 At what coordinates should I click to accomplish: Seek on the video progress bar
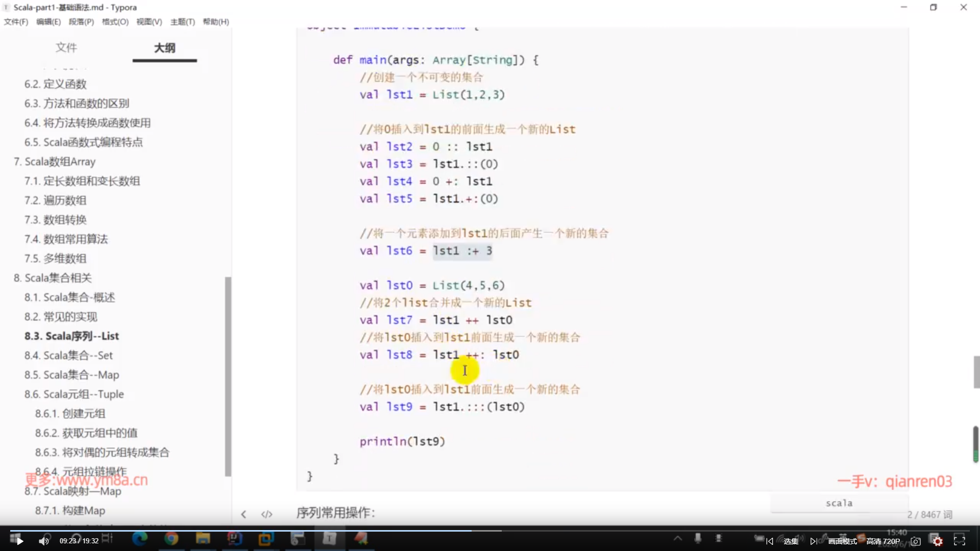tap(490, 530)
